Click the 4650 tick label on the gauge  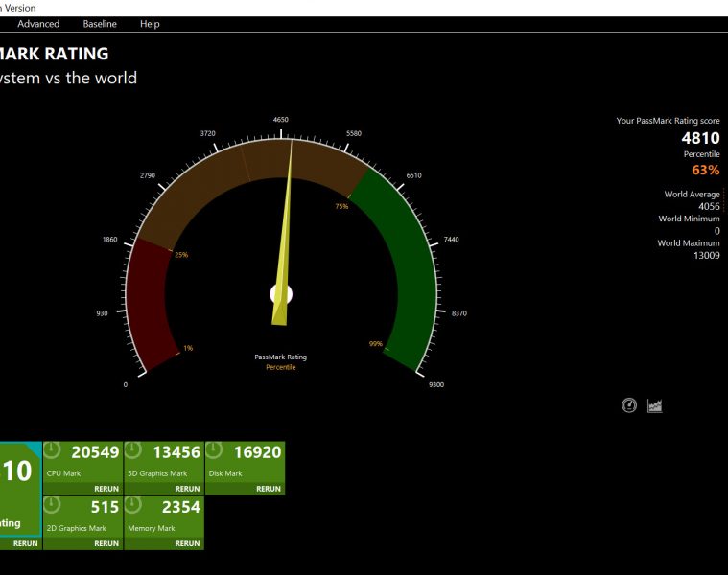point(280,119)
